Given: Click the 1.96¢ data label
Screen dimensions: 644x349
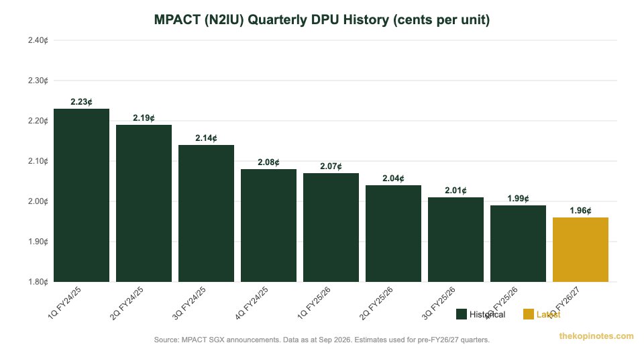Looking at the screenshot, I should 581,211.
